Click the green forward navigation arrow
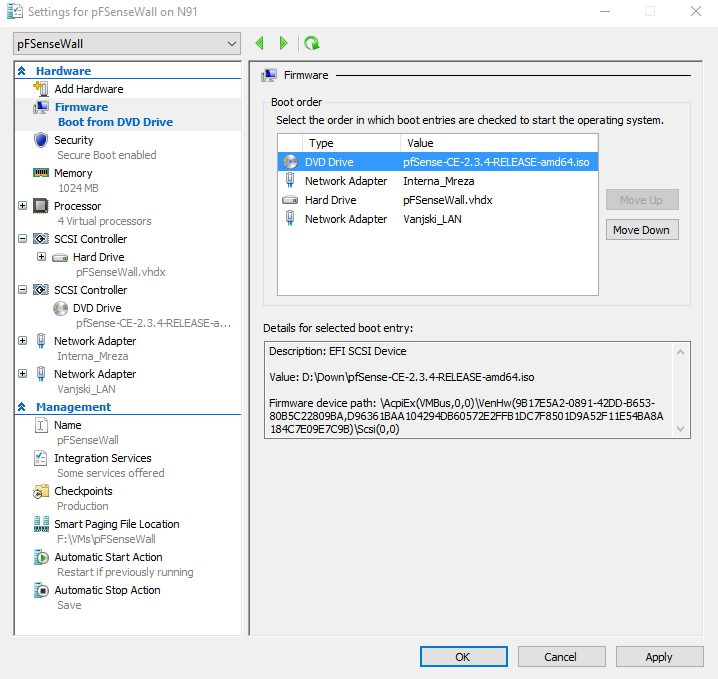The width and height of the screenshot is (718, 679). coord(284,43)
